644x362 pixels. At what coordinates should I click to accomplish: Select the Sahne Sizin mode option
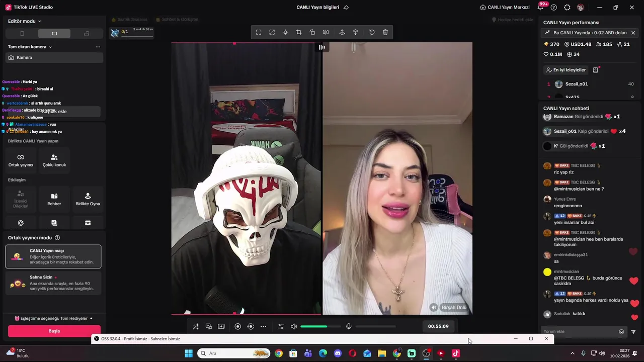pyautogui.click(x=53, y=283)
